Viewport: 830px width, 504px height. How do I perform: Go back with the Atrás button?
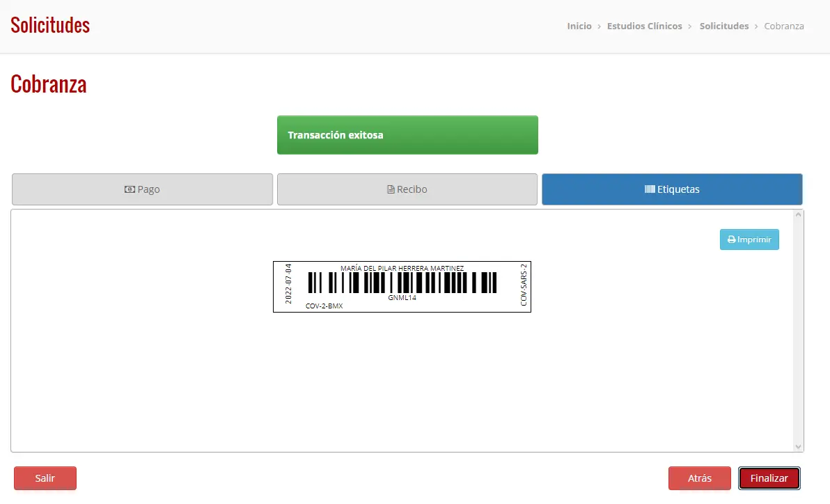(x=699, y=478)
